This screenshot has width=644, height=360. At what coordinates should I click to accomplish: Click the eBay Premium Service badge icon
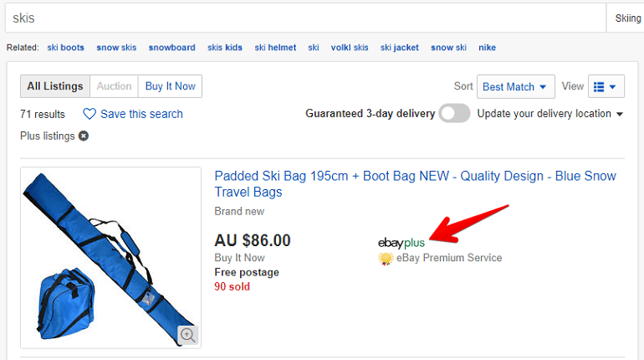[x=386, y=258]
